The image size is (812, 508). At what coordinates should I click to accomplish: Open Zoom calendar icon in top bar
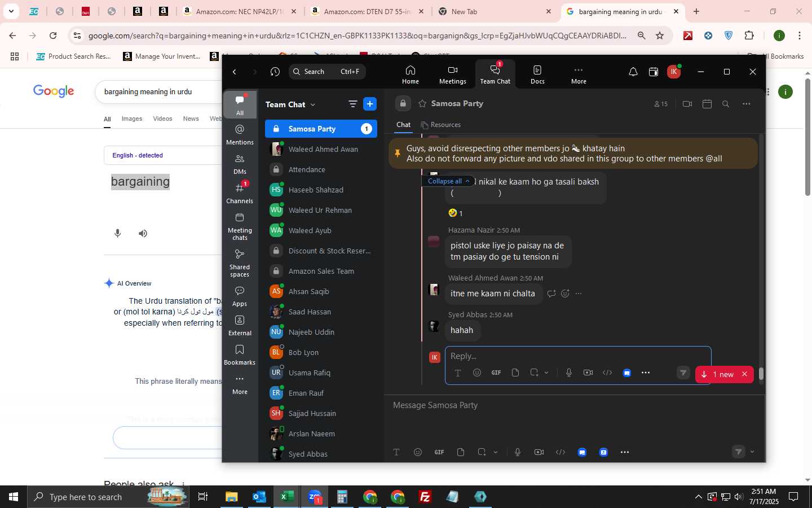(x=654, y=72)
